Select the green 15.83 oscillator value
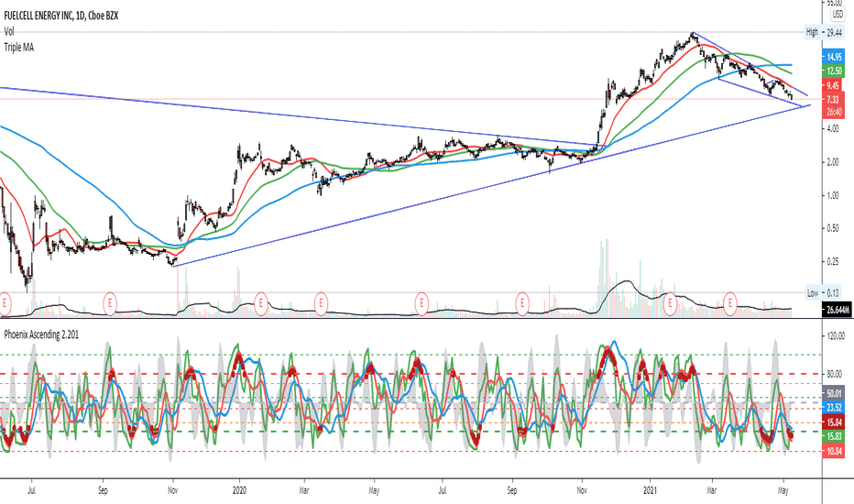The height and width of the screenshot is (504, 854). point(833,437)
